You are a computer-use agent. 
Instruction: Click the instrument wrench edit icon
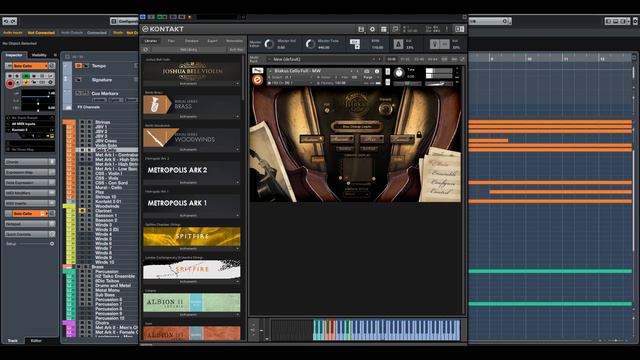pos(257,70)
